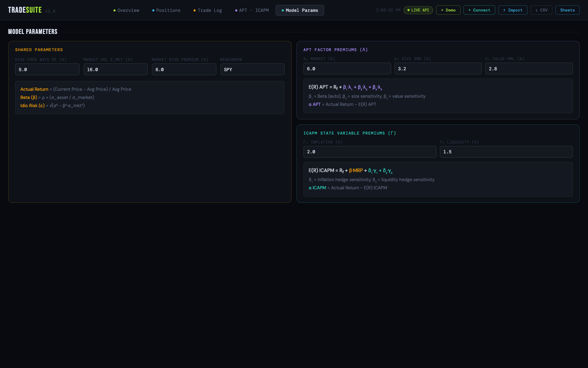
Task: Click the LIVE API status badge
Action: [418, 10]
